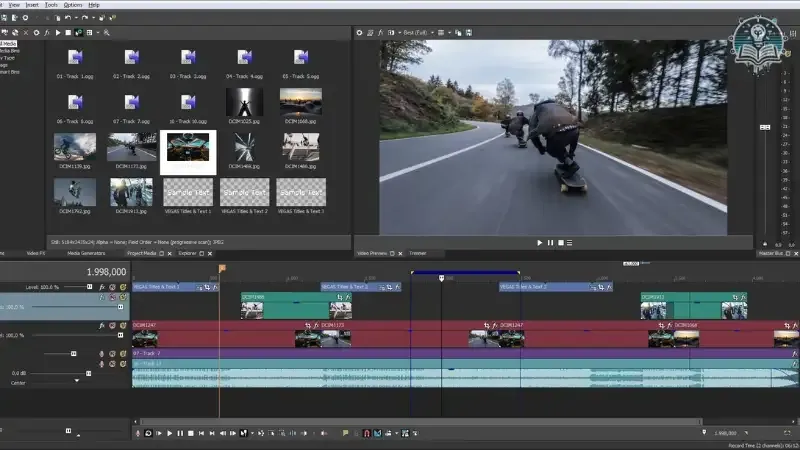
Task: Click Go to Start in transport bar
Action: [201, 433]
